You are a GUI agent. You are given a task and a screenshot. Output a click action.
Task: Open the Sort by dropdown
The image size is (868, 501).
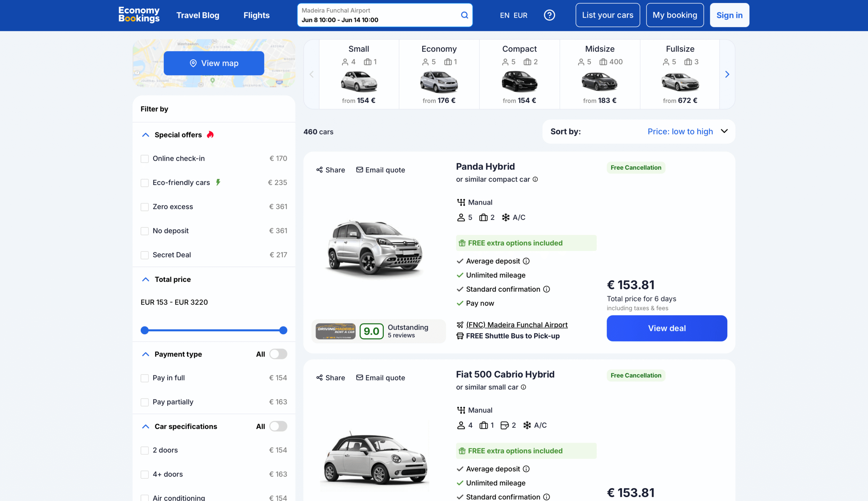(687, 131)
